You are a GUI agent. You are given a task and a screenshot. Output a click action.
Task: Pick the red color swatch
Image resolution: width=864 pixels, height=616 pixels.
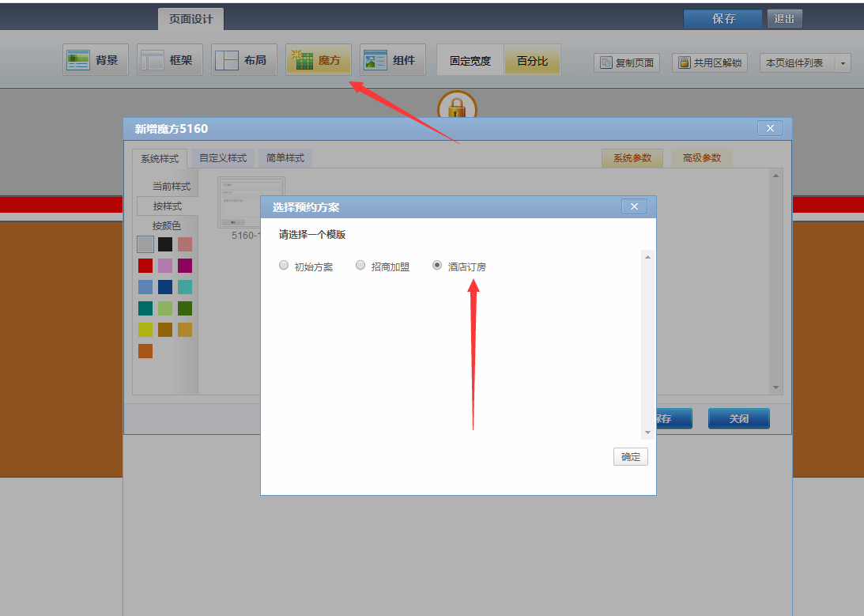145,266
